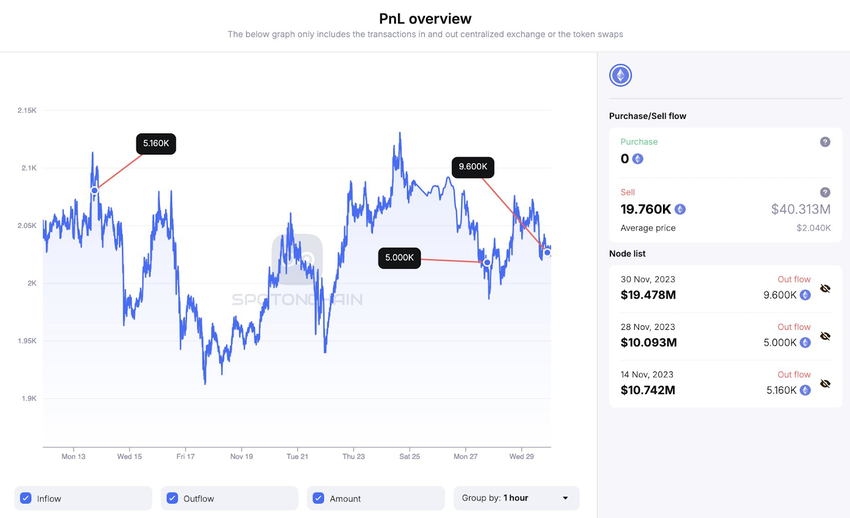The width and height of the screenshot is (850, 518).
Task: Toggle the Amount checkbox
Action: tap(319, 498)
